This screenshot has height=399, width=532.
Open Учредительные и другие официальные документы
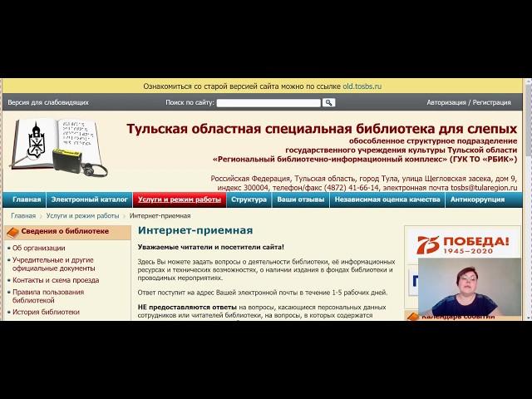(x=53, y=264)
